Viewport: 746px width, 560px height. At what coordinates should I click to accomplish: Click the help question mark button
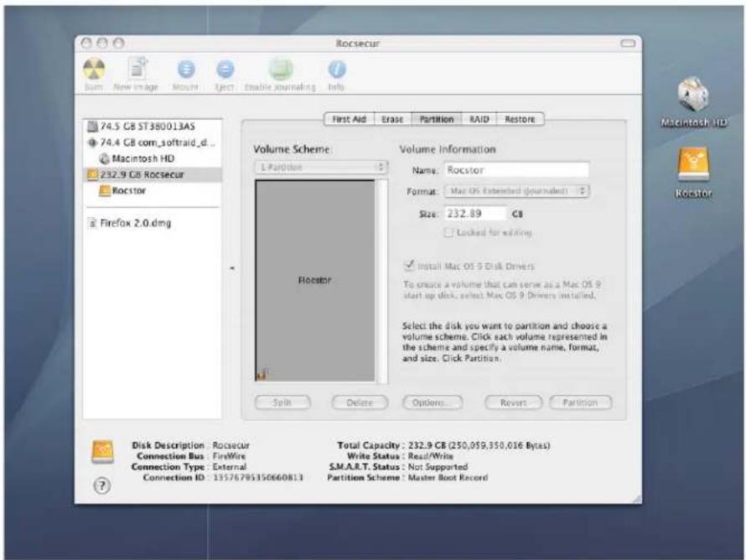[x=101, y=485]
